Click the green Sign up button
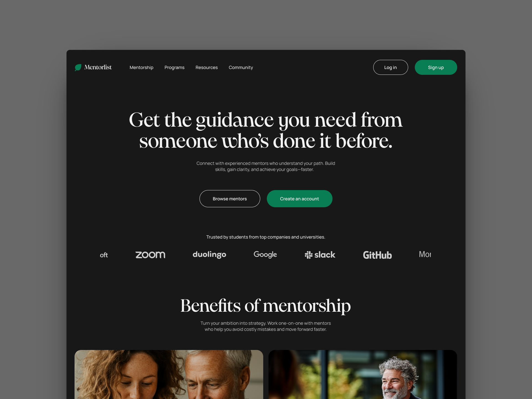 [436, 67]
